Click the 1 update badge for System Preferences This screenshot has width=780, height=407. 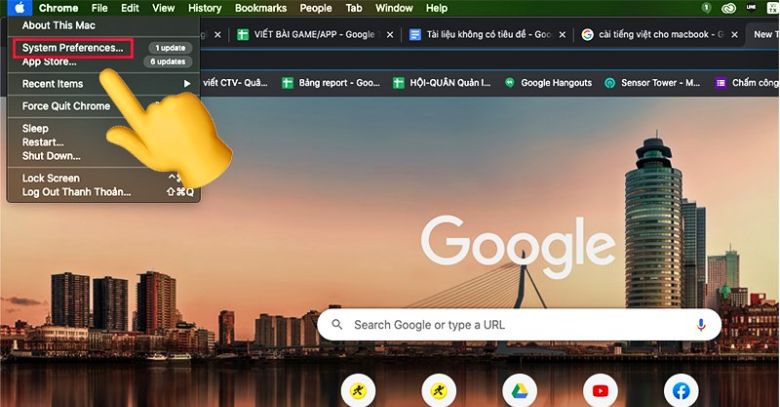point(170,48)
